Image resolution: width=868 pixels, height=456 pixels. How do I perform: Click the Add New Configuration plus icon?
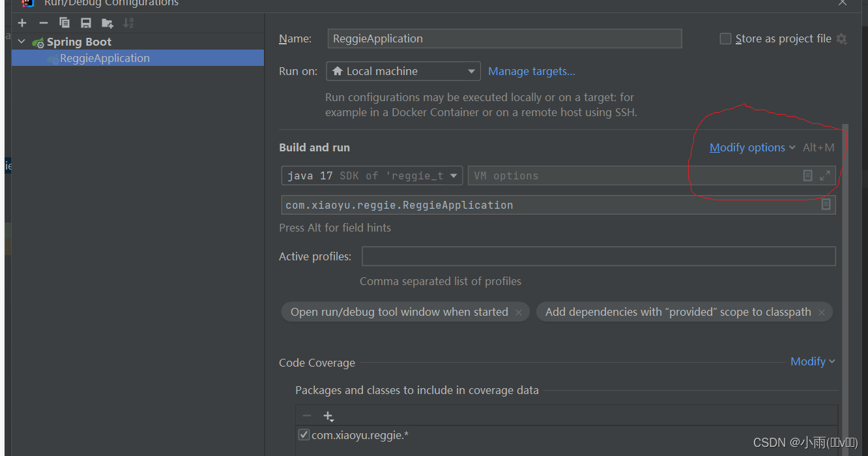pyautogui.click(x=22, y=23)
